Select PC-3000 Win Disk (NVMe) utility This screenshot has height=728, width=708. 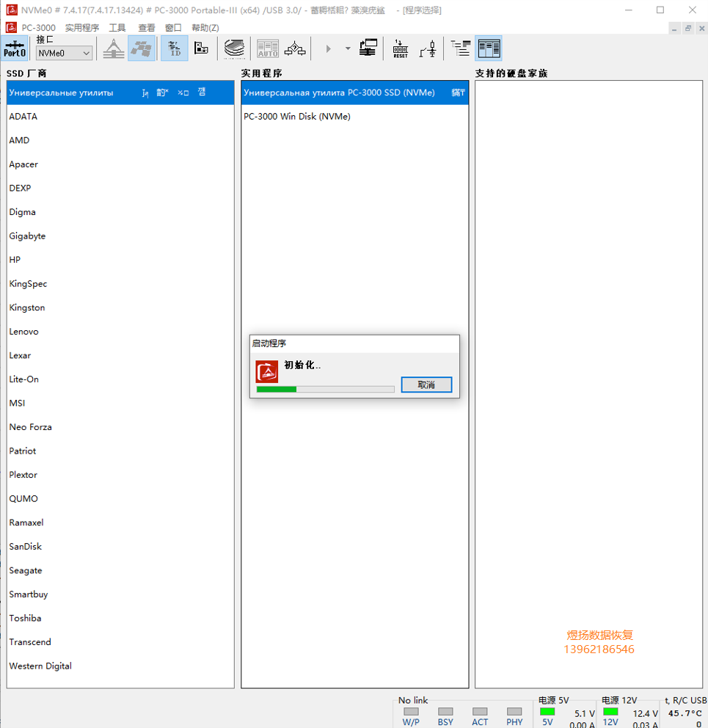pyautogui.click(x=354, y=117)
